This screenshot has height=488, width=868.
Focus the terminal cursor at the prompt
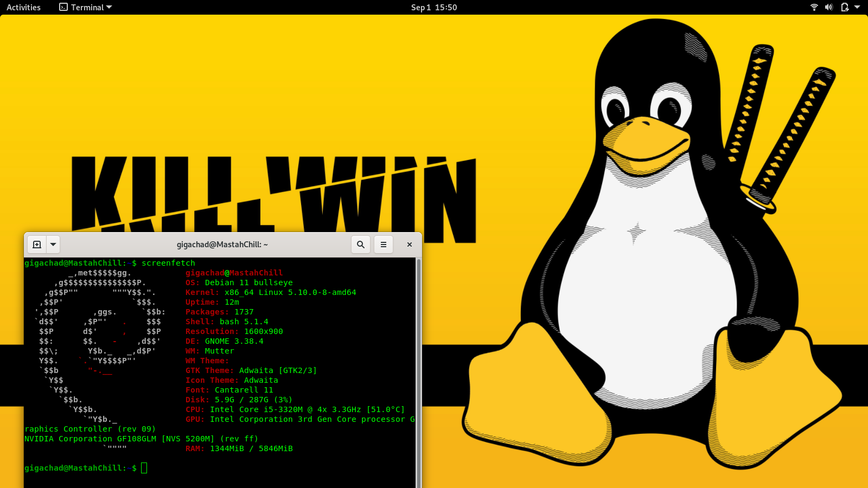tap(144, 468)
